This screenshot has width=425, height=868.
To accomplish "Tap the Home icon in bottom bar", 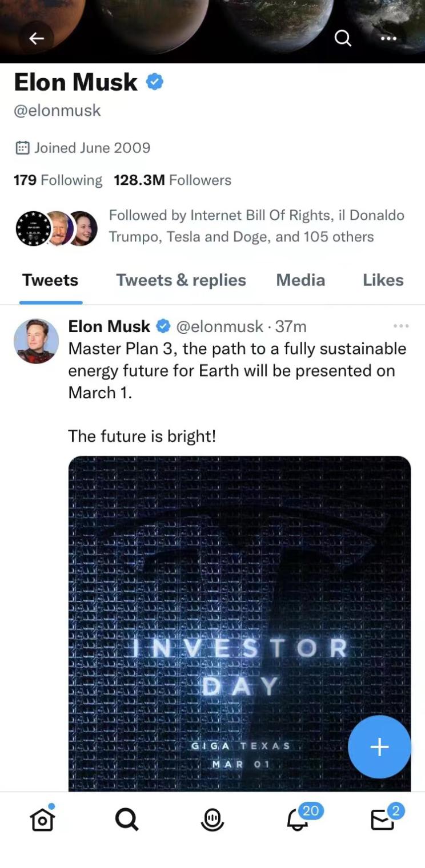I will (42, 820).
